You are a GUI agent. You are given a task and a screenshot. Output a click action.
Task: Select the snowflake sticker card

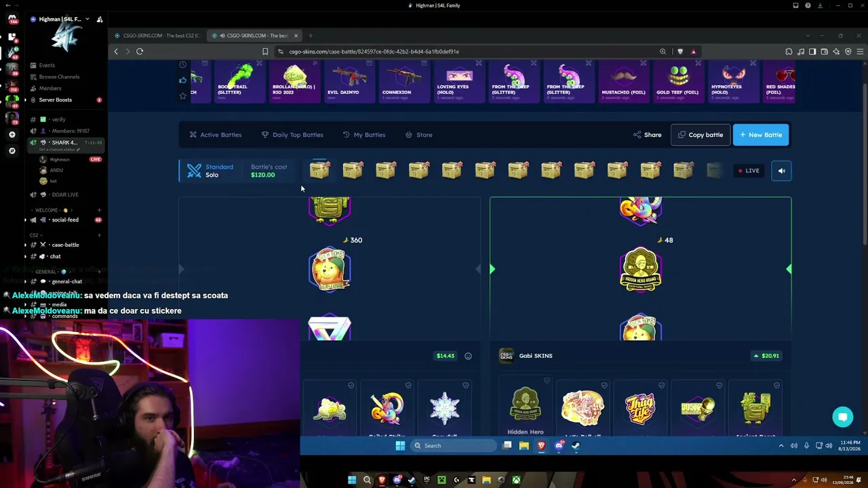pos(445,408)
